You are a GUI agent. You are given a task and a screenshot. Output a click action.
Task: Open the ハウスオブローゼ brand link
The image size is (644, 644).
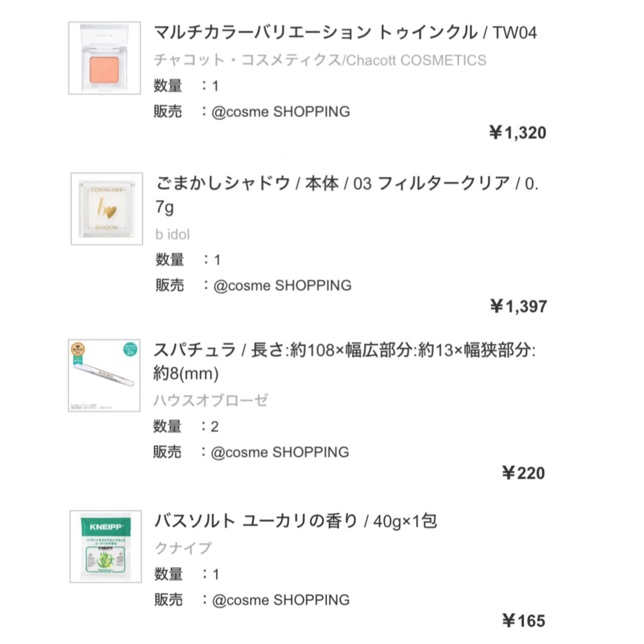(210, 400)
